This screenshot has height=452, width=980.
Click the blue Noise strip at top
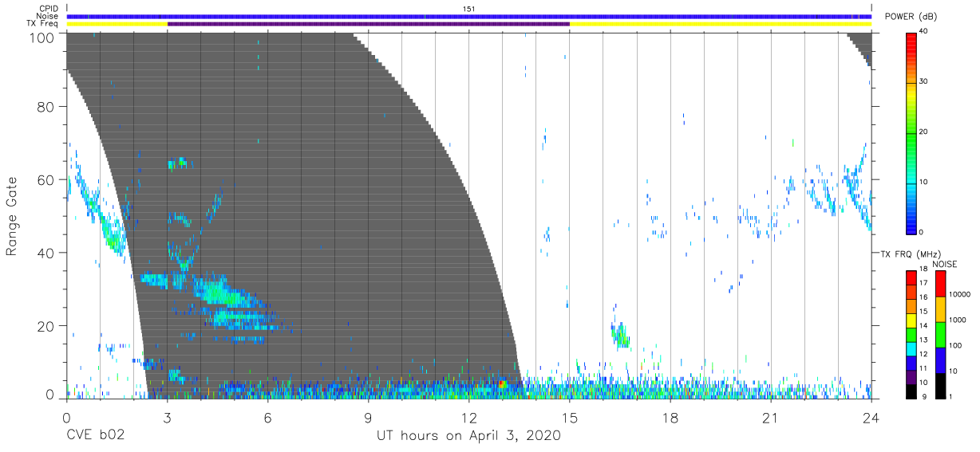(x=468, y=16)
